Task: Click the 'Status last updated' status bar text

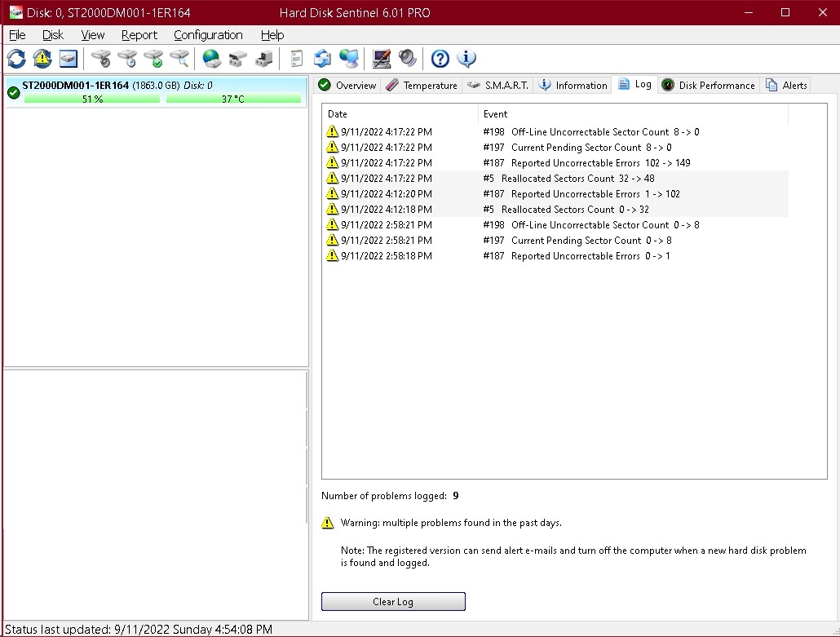Action: coord(138,630)
